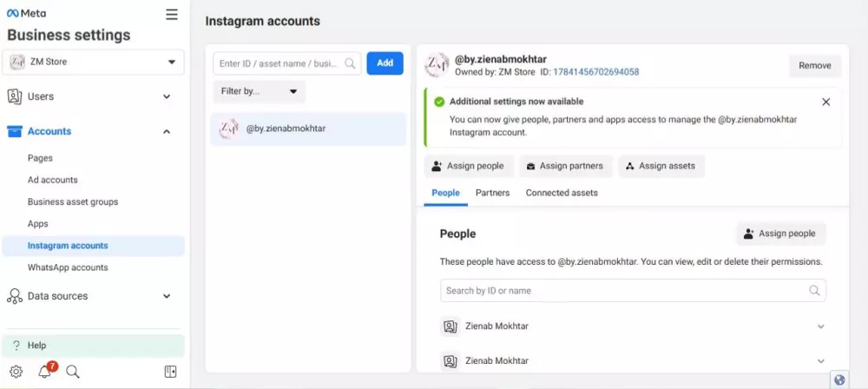Click the Owned by: ZM Store text
The width and height of the screenshot is (868, 389).
495,72
